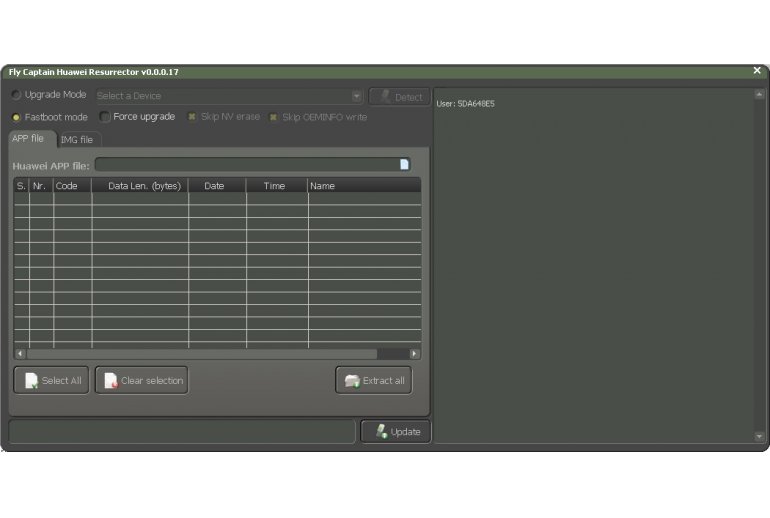Click the Nr. column header

[x=41, y=186]
